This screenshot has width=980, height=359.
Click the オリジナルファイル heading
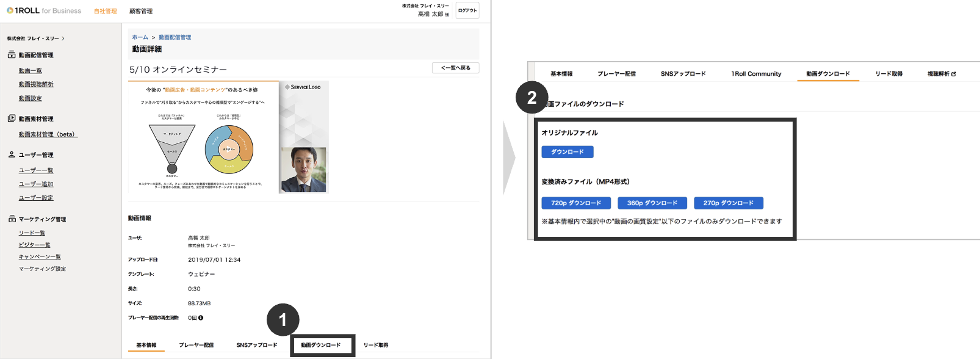tap(570, 132)
